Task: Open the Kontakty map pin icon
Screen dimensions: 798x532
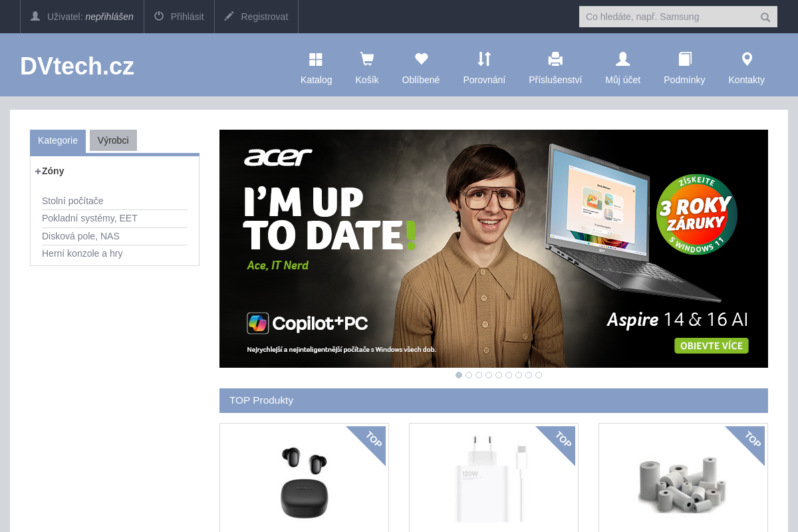Action: (746, 60)
